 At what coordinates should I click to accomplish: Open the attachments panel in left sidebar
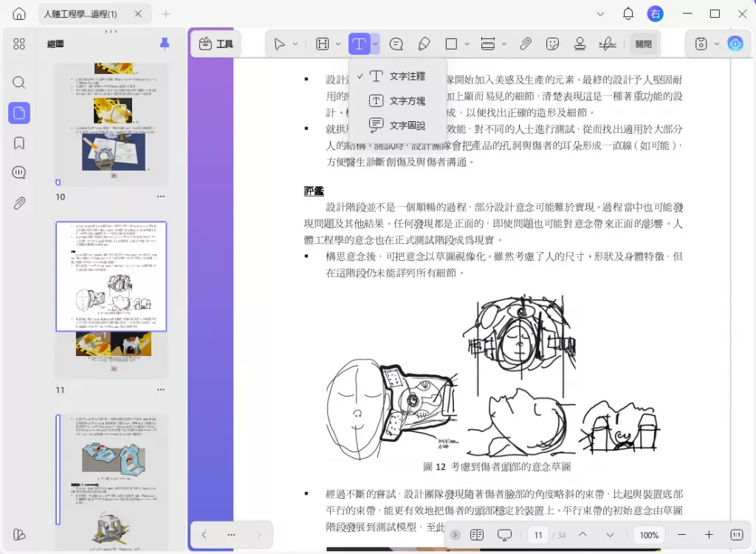(18, 203)
